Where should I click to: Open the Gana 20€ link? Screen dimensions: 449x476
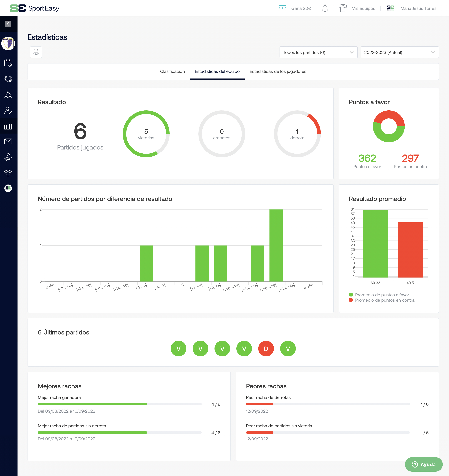pos(301,8)
